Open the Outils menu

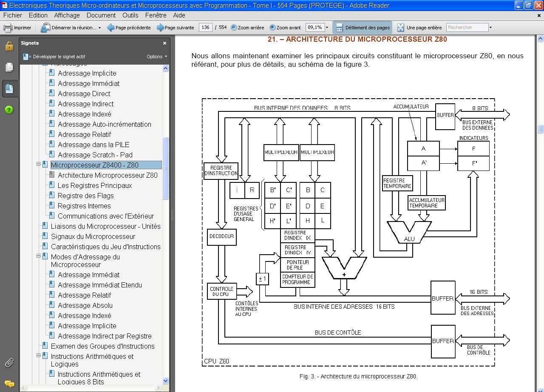pyautogui.click(x=130, y=15)
